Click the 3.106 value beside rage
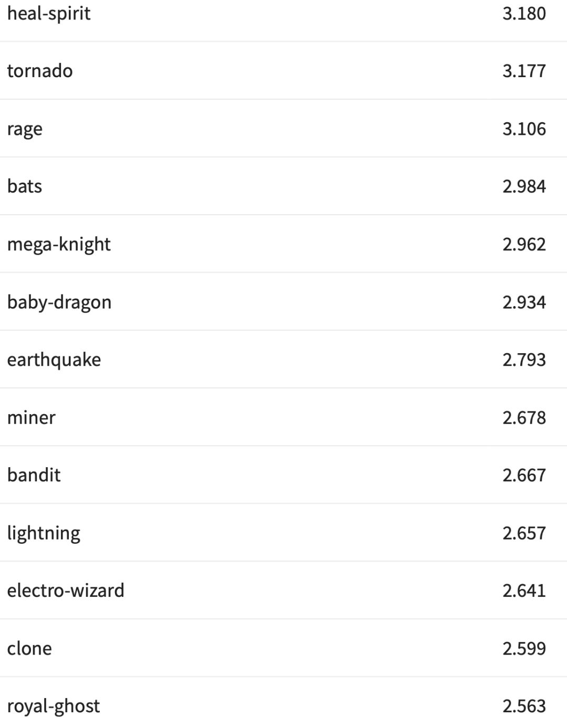The height and width of the screenshot is (728, 567). 524,129
